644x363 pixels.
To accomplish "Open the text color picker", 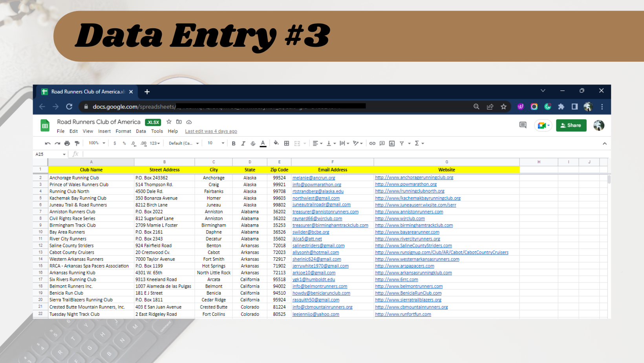I will click(263, 143).
